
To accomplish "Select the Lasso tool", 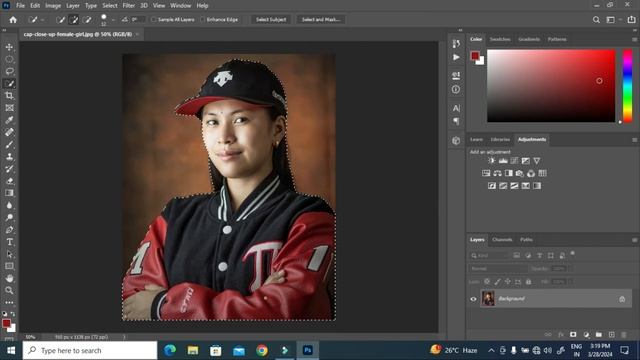I will point(9,71).
